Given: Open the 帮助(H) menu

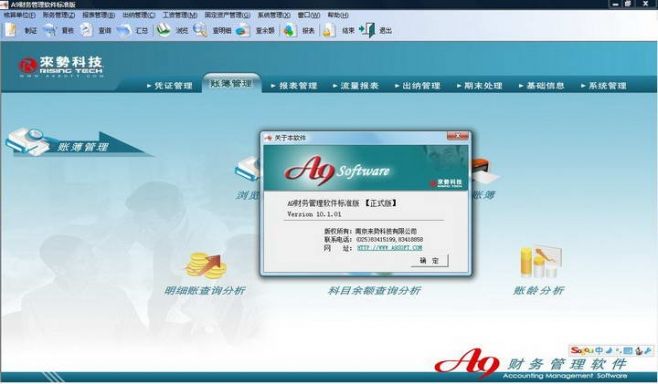Looking at the screenshot, I should click(337, 15).
